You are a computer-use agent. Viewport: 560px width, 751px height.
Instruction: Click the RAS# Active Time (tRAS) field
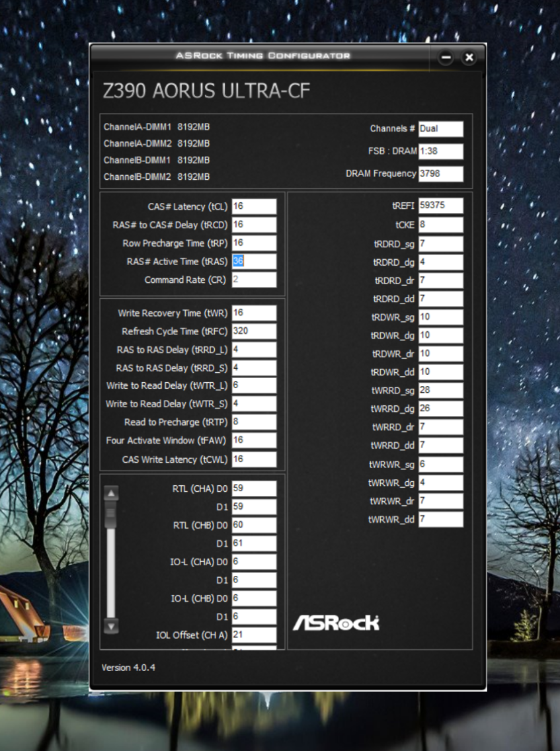(x=254, y=261)
